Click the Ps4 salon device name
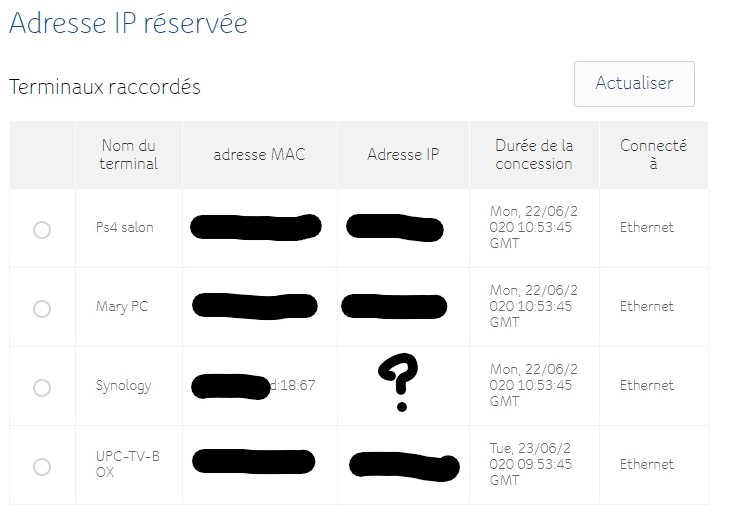This screenshot has height=517, width=732. coord(125,227)
